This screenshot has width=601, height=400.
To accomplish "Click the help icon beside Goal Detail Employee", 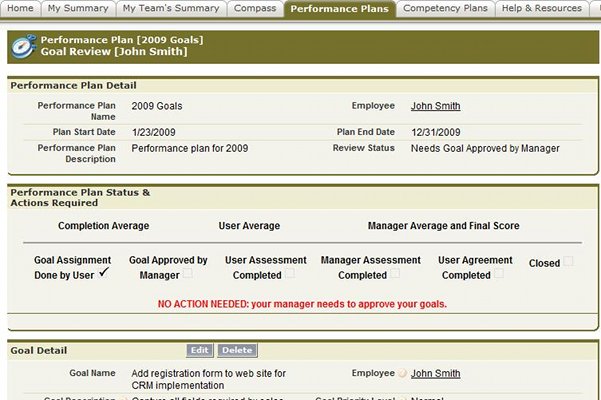I will 402,373.
